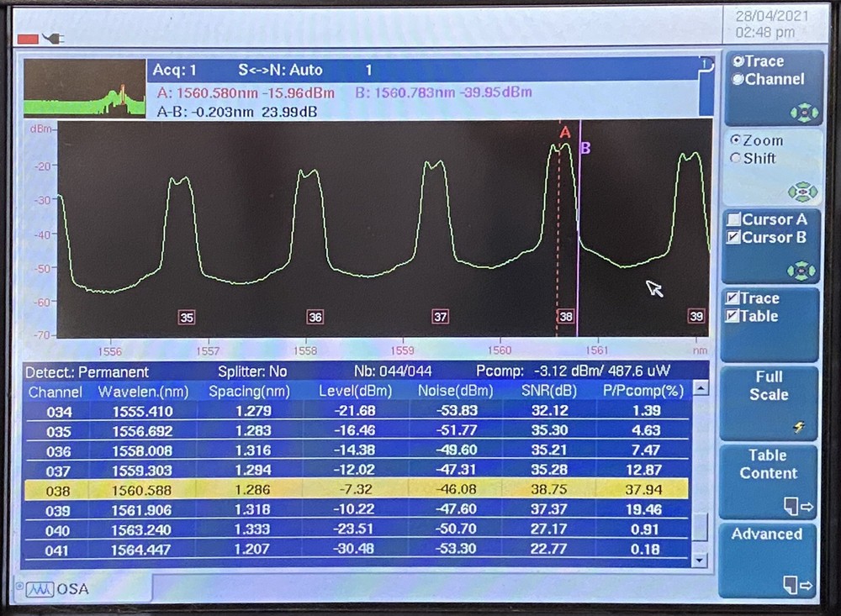The height and width of the screenshot is (616, 841).
Task: Select channel marker 38 on the trace
Action: point(566,316)
